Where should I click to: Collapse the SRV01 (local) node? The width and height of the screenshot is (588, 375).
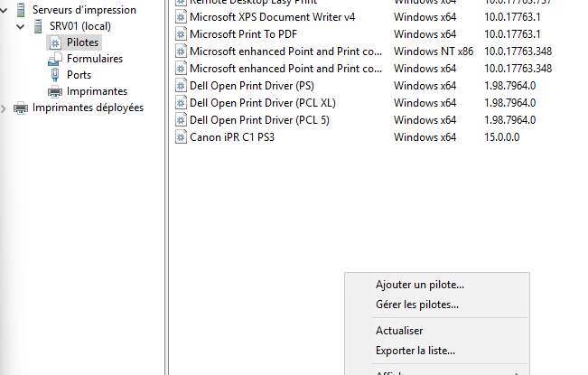[x=22, y=26]
